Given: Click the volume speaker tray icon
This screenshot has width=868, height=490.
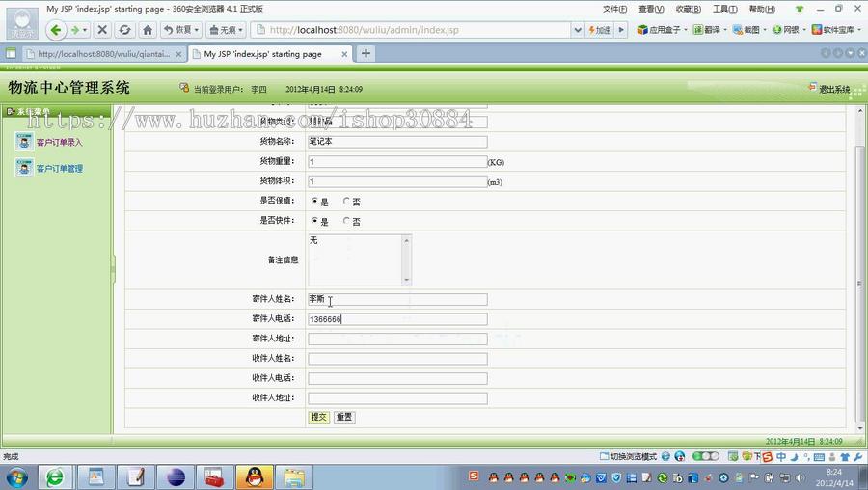Looking at the screenshot, I should pos(800,477).
